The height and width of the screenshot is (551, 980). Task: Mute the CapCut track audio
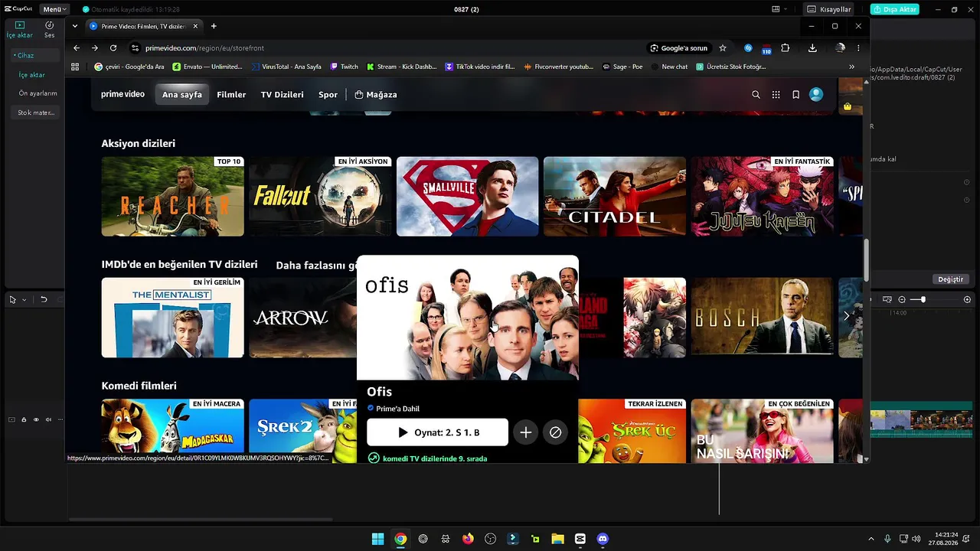tap(48, 419)
